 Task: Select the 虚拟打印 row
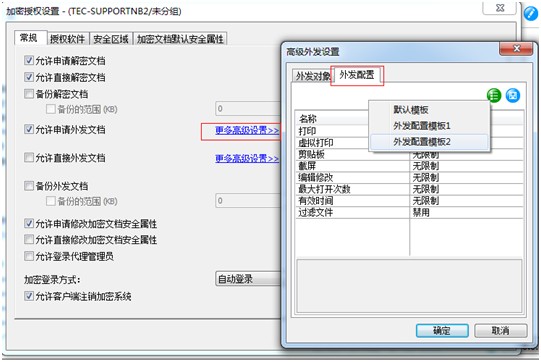point(409,143)
